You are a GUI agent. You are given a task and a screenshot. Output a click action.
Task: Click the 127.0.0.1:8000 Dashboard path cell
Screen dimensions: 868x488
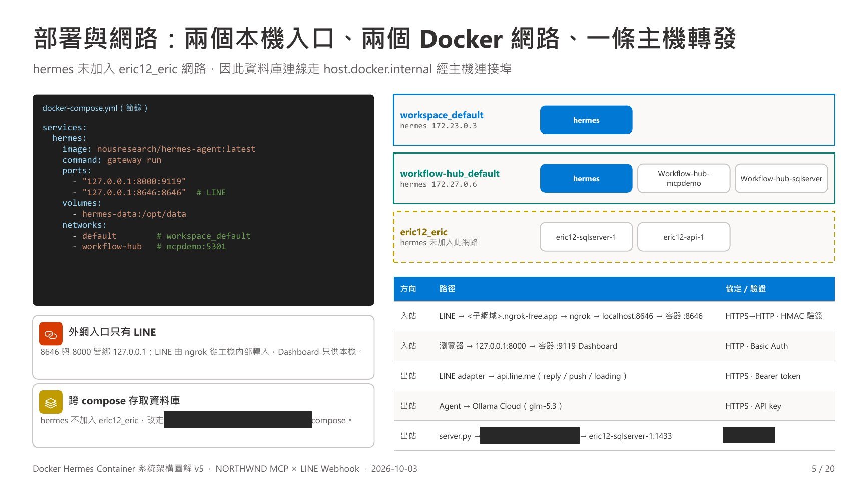[528, 346]
